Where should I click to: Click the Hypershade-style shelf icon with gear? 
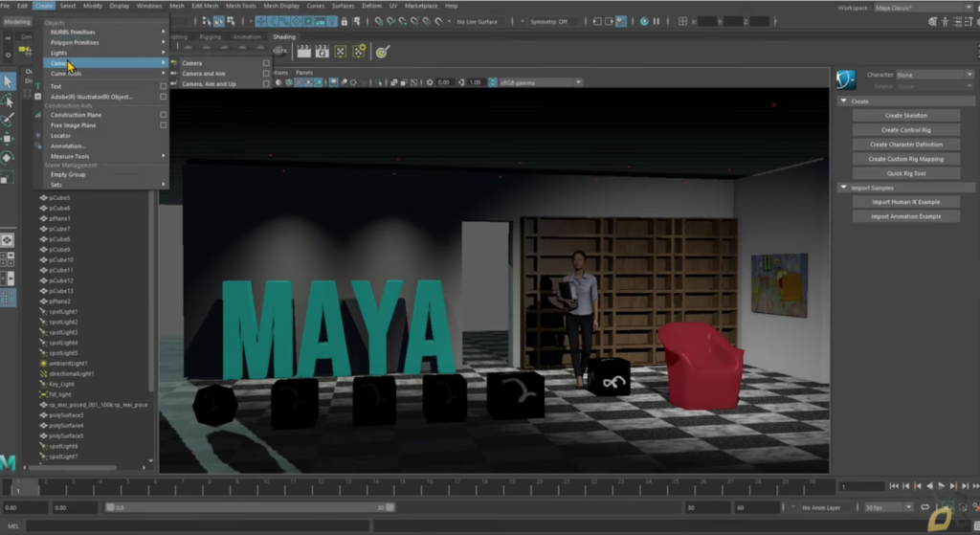[359, 52]
